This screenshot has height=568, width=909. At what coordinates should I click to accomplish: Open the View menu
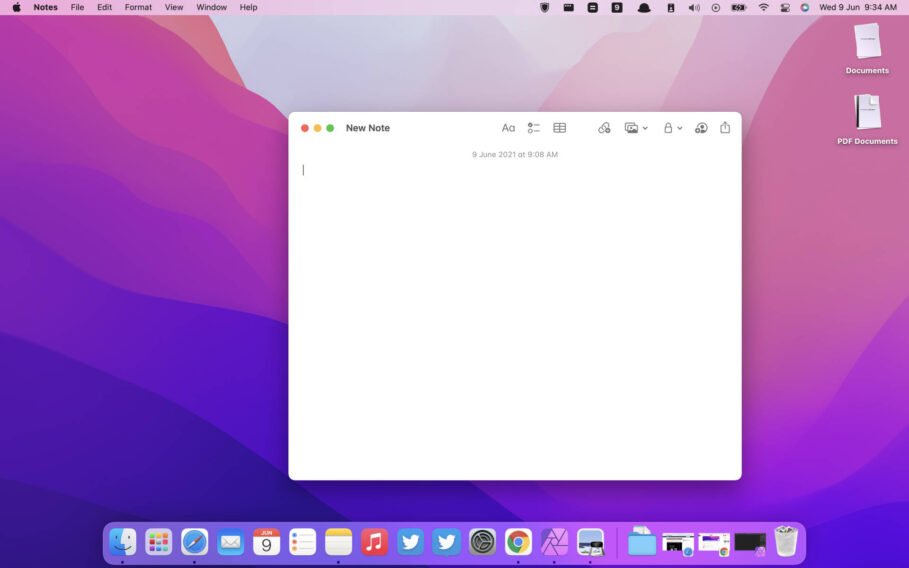point(174,8)
